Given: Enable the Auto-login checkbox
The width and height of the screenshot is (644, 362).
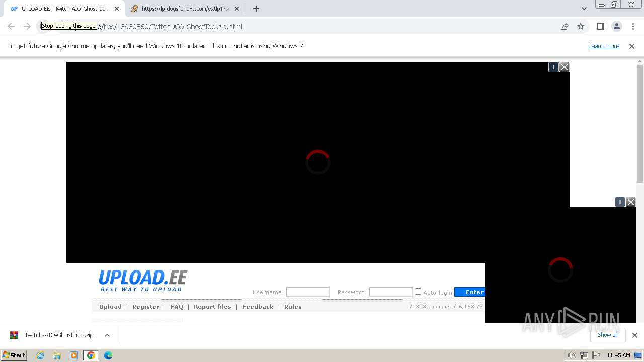Looking at the screenshot, I should [x=418, y=292].
